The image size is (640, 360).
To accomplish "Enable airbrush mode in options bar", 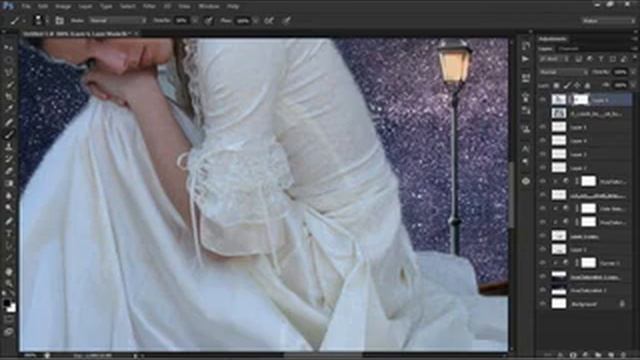I will (269, 20).
